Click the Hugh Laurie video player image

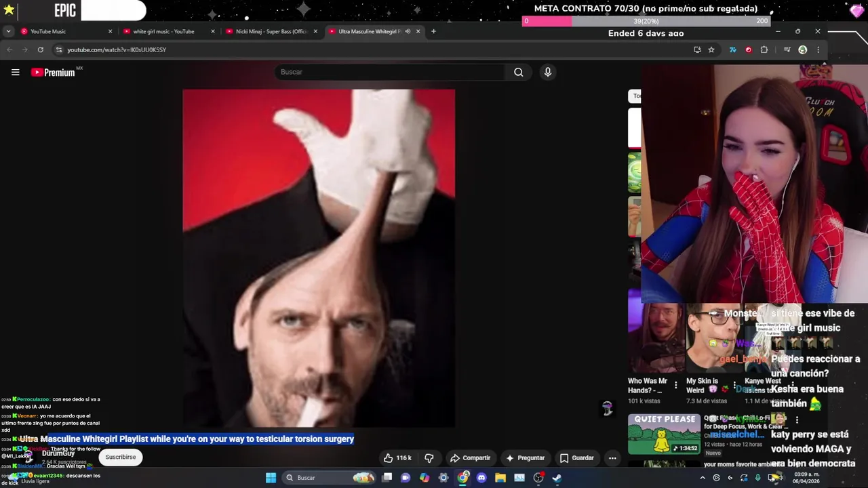coord(319,258)
